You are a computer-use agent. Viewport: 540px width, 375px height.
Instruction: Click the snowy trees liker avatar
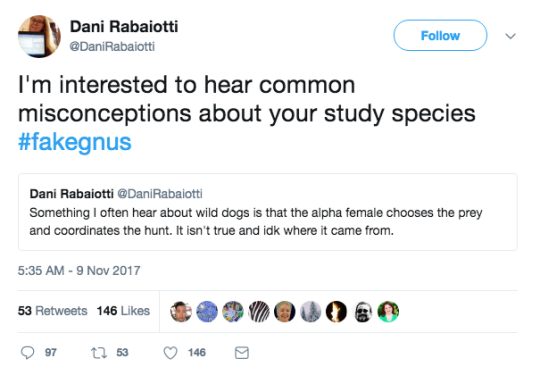[311, 312]
